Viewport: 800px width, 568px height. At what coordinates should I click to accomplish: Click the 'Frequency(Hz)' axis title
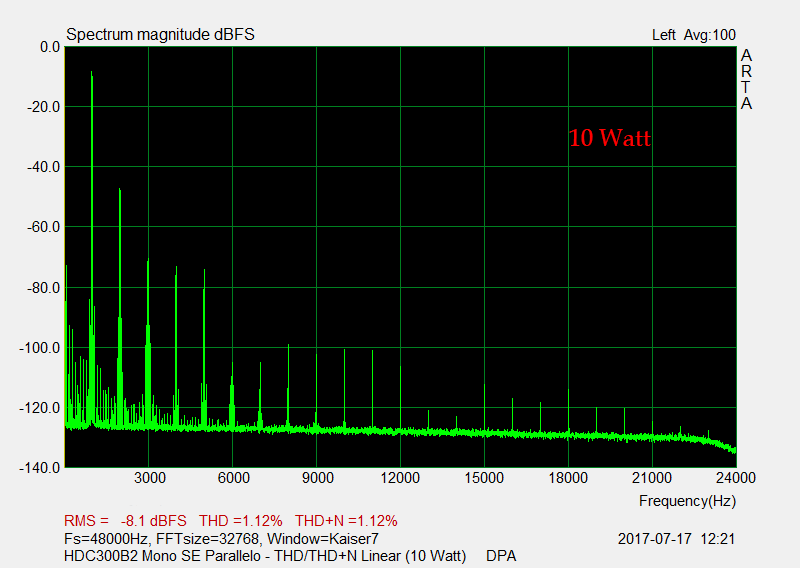coord(687,501)
